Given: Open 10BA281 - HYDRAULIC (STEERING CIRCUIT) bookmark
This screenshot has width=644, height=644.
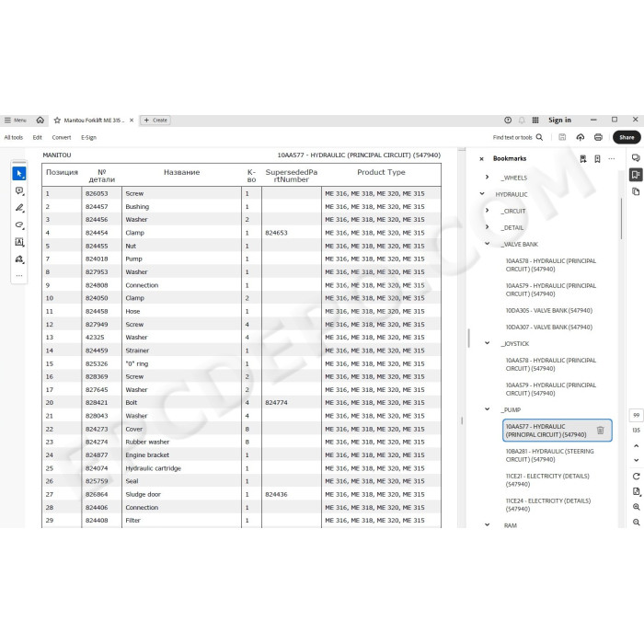Looking at the screenshot, I should tap(549, 455).
